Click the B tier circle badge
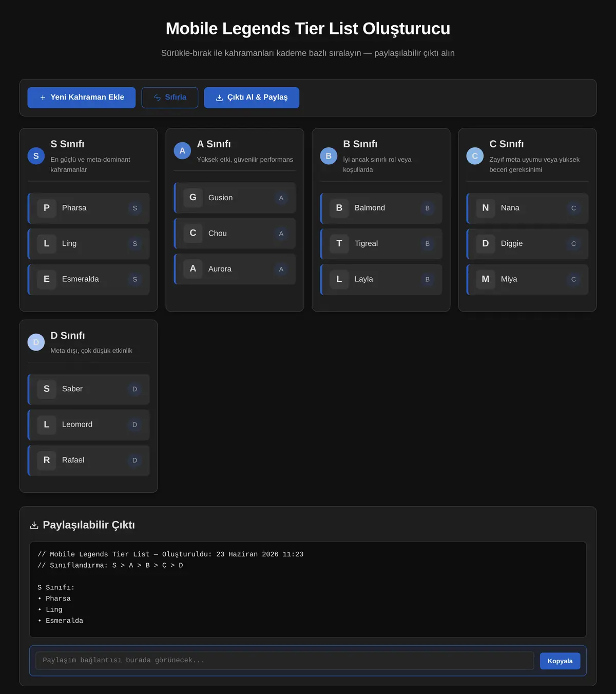616x694 pixels. (329, 156)
